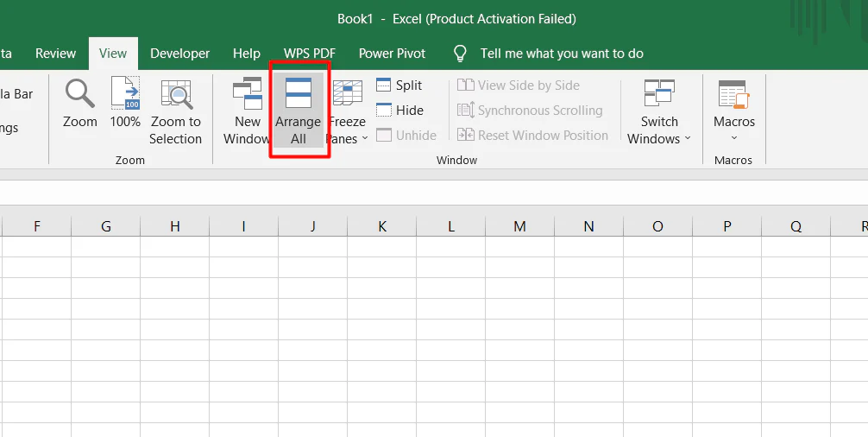Open a New Window
This screenshot has height=437, width=868.
point(247,93)
